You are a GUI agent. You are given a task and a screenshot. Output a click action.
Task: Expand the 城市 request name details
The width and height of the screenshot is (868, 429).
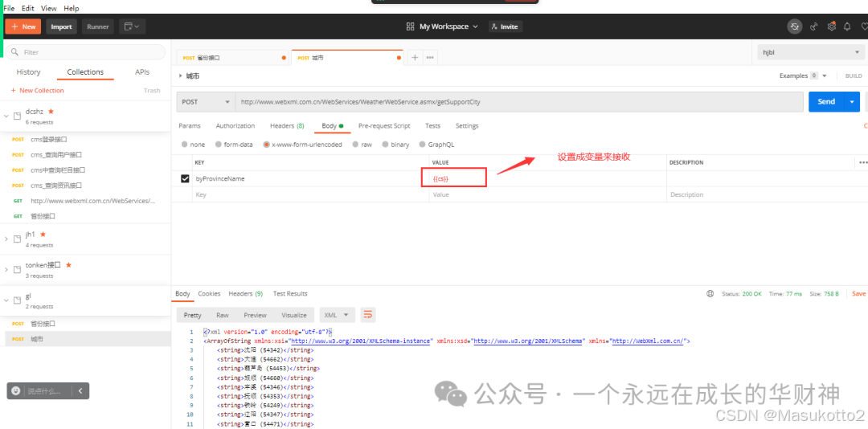pos(181,76)
